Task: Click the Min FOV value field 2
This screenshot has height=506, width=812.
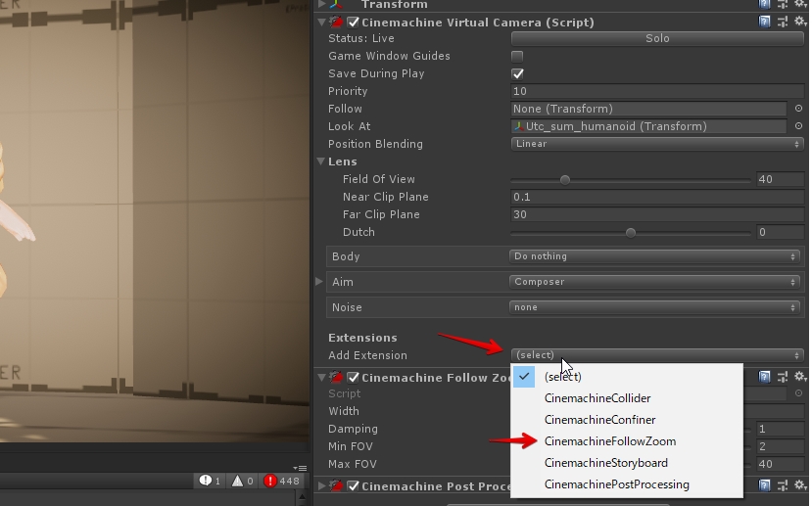Action: pyautogui.click(x=780, y=446)
